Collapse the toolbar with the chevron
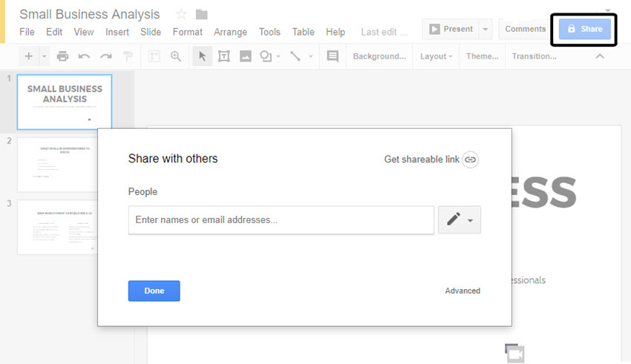 (x=600, y=56)
